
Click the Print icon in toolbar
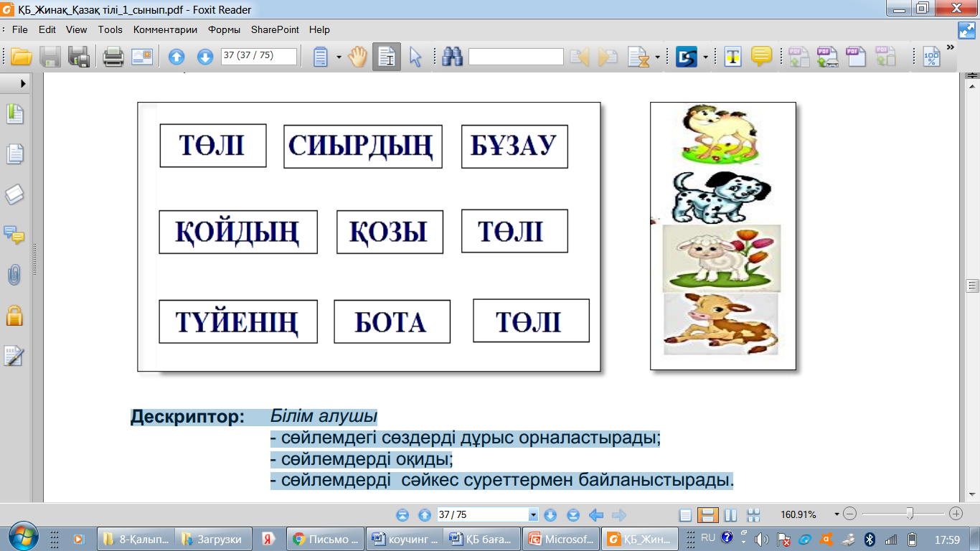[x=113, y=57]
